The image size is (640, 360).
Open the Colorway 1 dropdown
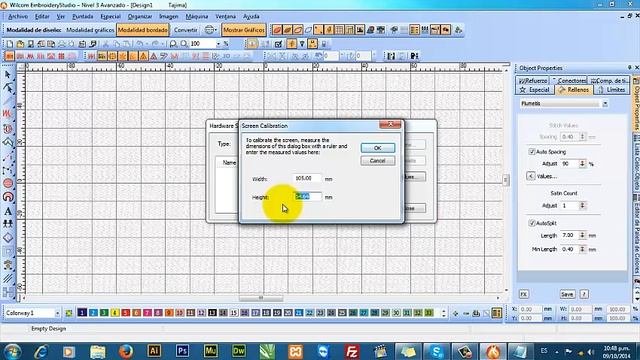(57, 313)
